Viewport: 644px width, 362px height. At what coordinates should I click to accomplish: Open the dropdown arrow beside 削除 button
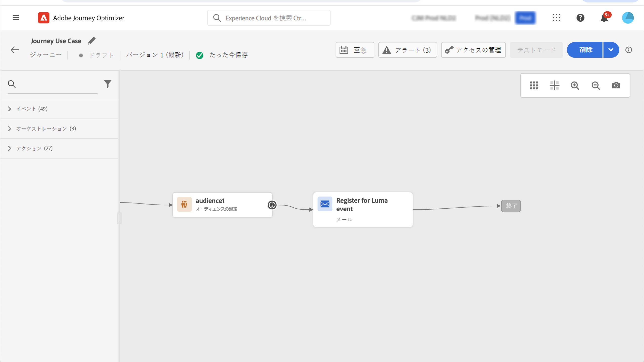pos(611,50)
